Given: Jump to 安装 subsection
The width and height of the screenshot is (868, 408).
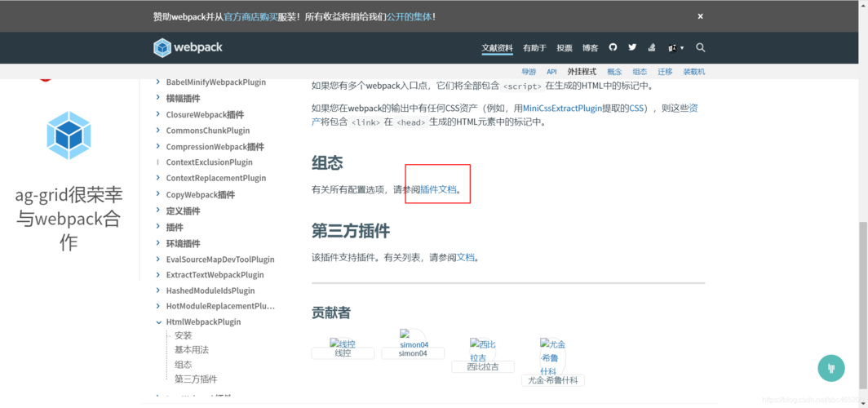Looking at the screenshot, I should click(x=184, y=335).
